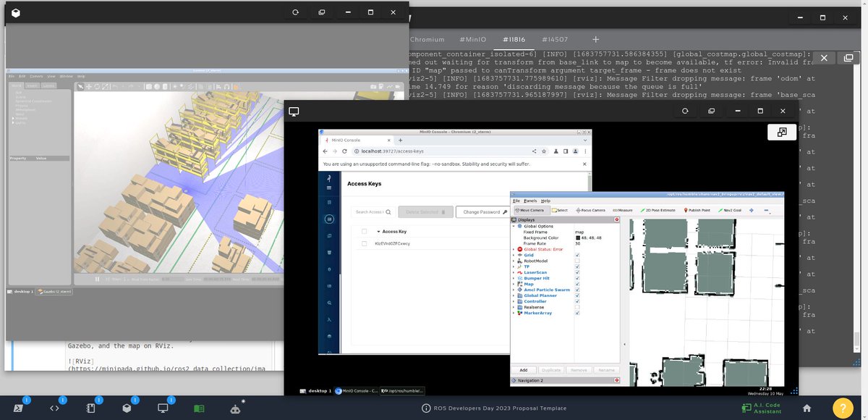Image resolution: width=868 pixels, height=420 pixels.
Task: Open the Gazebo cube icon in bottom bar
Action: [x=127, y=408]
